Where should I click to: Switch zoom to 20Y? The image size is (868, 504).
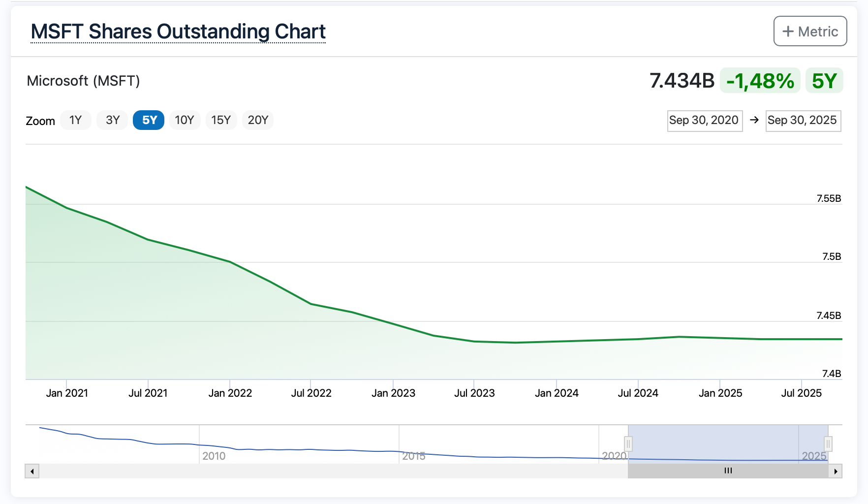pos(258,120)
